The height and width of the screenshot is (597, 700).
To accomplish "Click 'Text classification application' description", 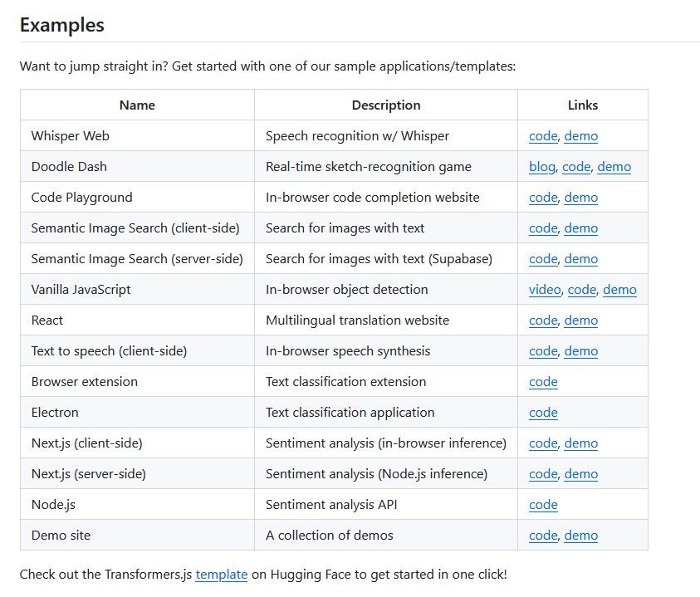I will pos(350,413).
